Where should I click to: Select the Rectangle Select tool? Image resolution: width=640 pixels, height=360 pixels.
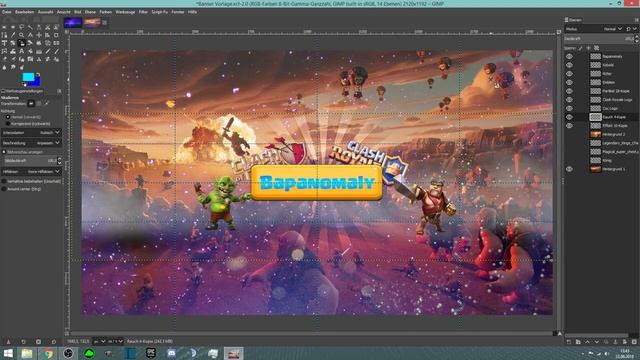coord(4,27)
